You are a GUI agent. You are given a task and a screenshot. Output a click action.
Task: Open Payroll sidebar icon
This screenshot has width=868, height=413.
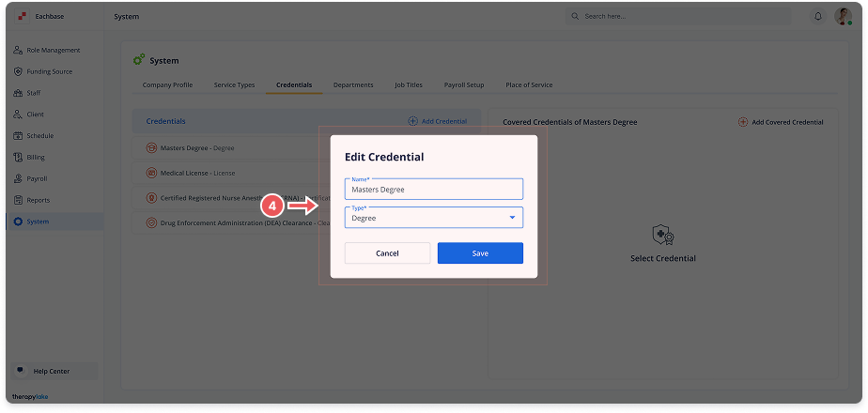18,178
